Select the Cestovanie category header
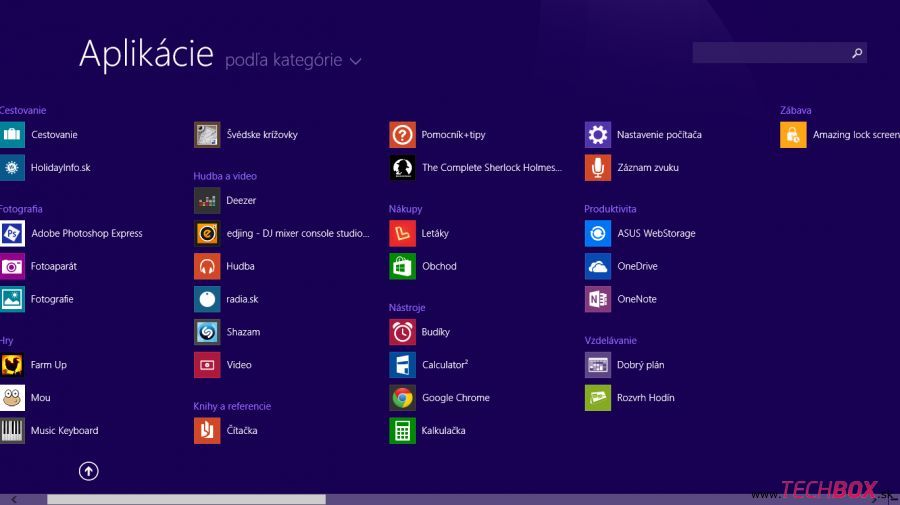 [23, 110]
